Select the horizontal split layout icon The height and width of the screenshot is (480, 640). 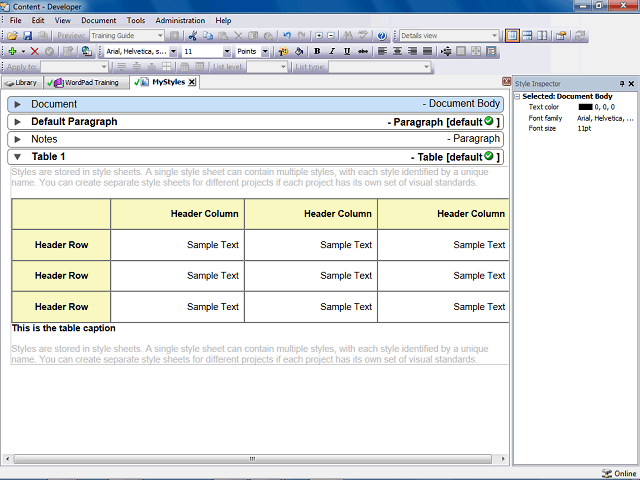[527, 36]
